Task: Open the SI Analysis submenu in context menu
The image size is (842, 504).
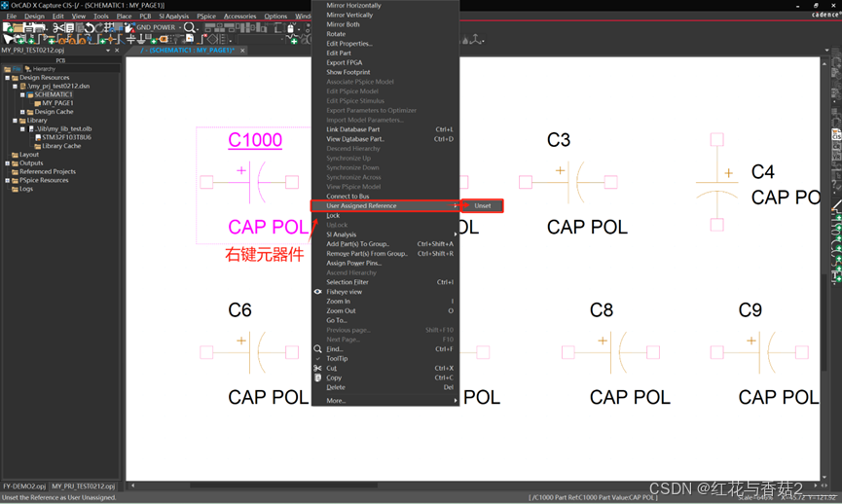Action: pos(385,234)
